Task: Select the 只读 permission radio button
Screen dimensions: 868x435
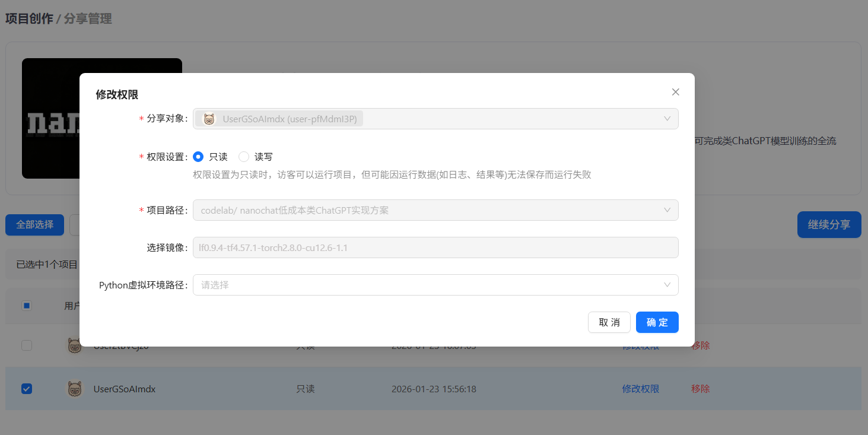Action: [x=198, y=157]
